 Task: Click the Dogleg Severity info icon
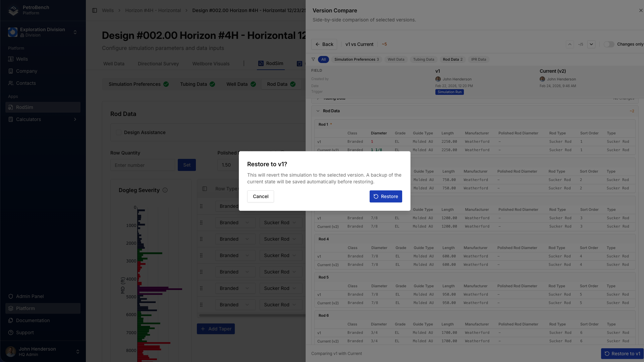(165, 190)
